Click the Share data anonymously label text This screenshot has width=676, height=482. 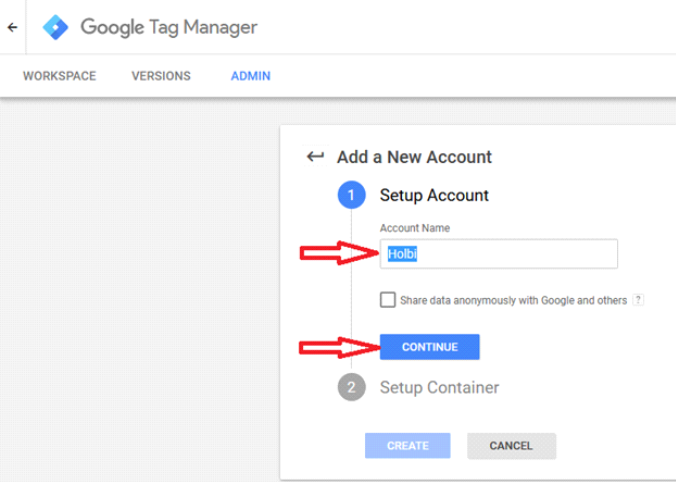[513, 300]
